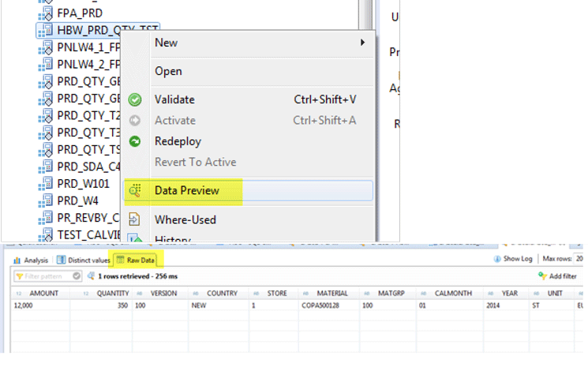Switch to the Distinct values tab

click(x=83, y=260)
